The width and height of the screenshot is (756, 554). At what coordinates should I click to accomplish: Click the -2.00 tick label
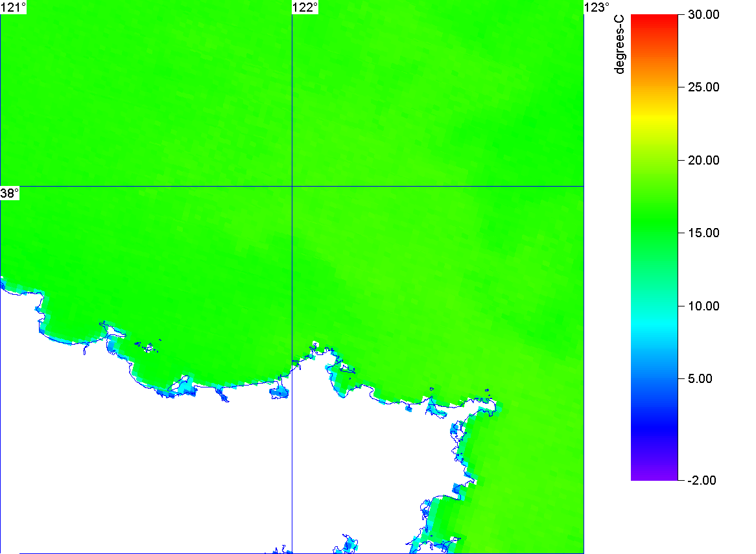(x=702, y=480)
